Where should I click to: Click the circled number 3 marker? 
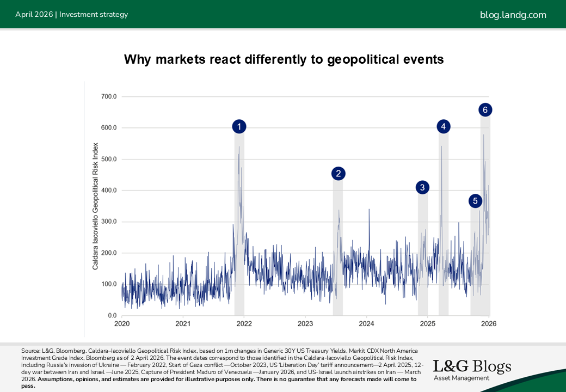click(x=422, y=187)
